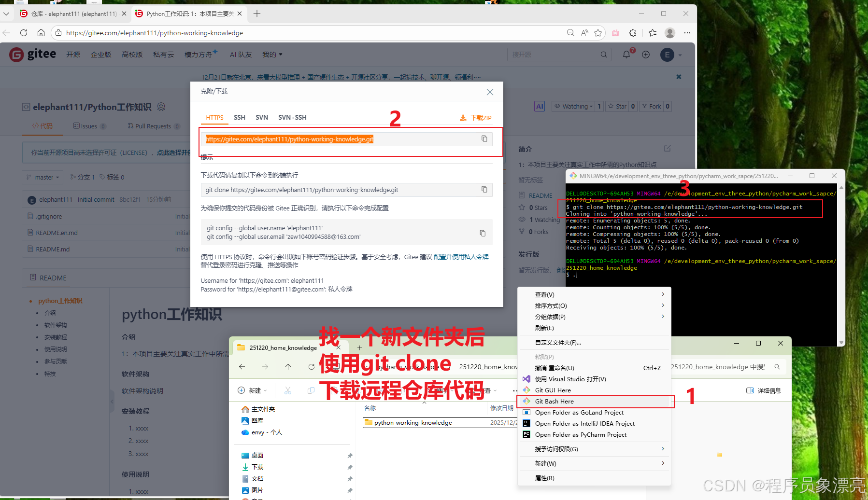Click the browser address bar
This screenshot has height=500, width=868.
tap(309, 33)
